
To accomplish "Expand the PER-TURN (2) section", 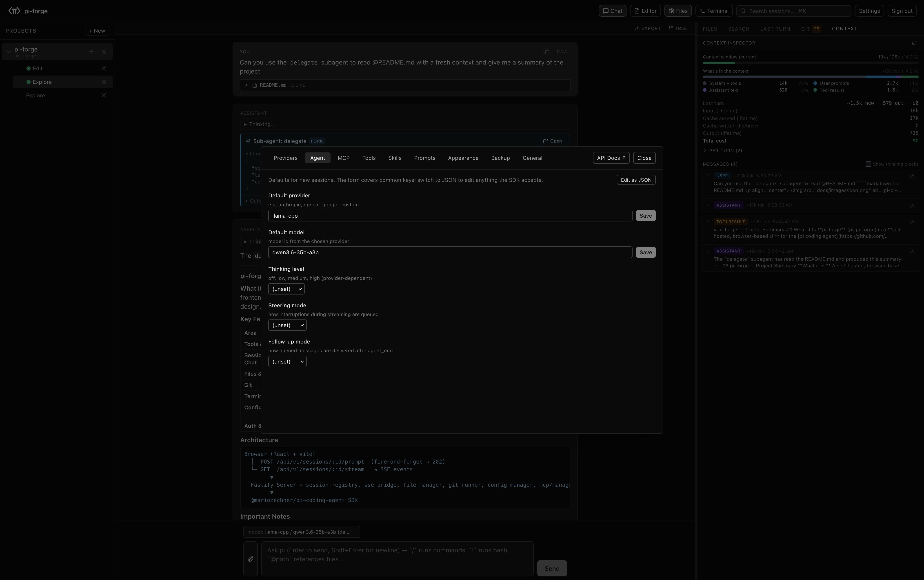I will click(x=723, y=151).
